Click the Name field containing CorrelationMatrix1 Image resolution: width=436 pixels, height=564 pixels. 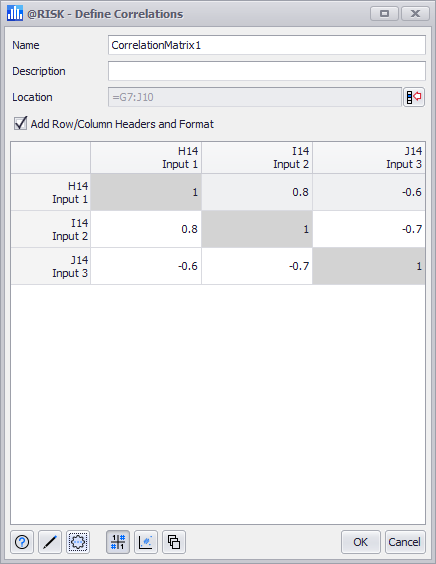pos(267,45)
